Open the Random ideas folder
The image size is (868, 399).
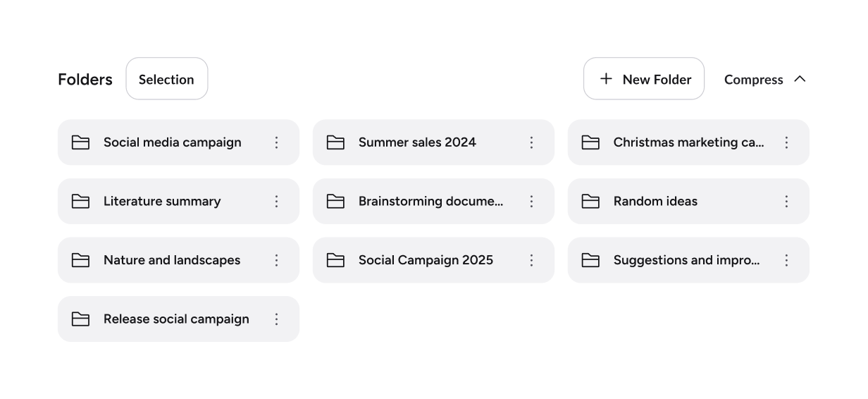pos(655,202)
